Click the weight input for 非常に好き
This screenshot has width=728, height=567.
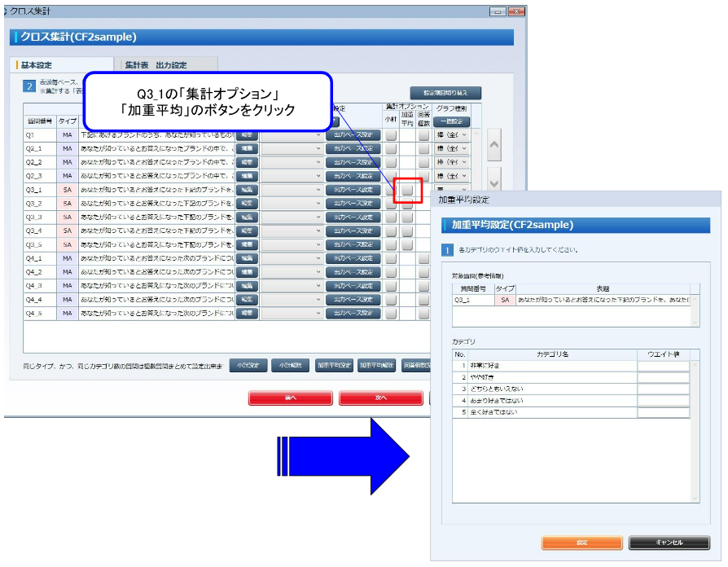(x=663, y=366)
